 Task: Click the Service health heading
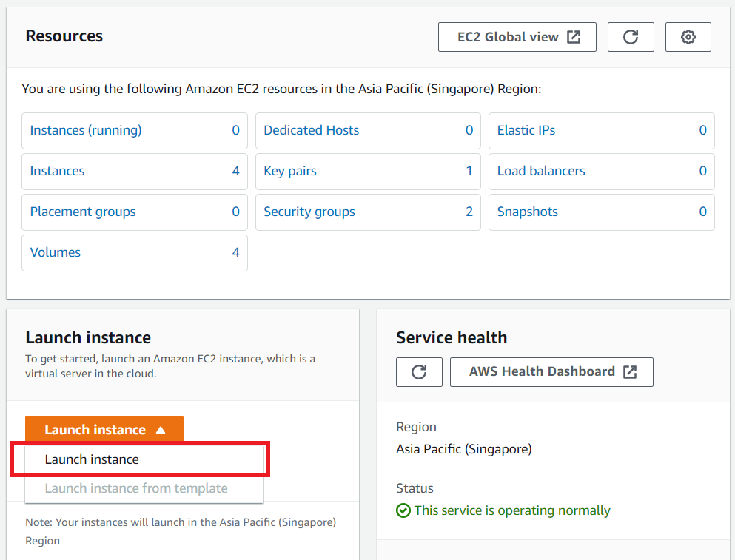452,337
